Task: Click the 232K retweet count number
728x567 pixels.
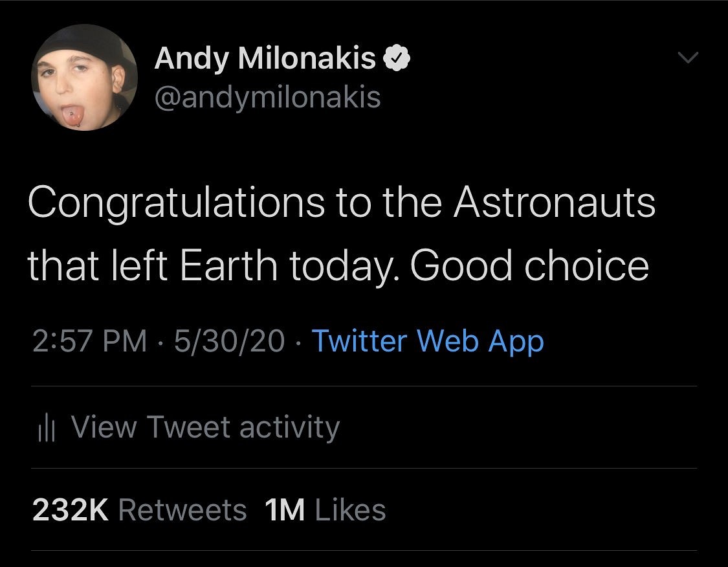Action: pyautogui.click(x=71, y=510)
